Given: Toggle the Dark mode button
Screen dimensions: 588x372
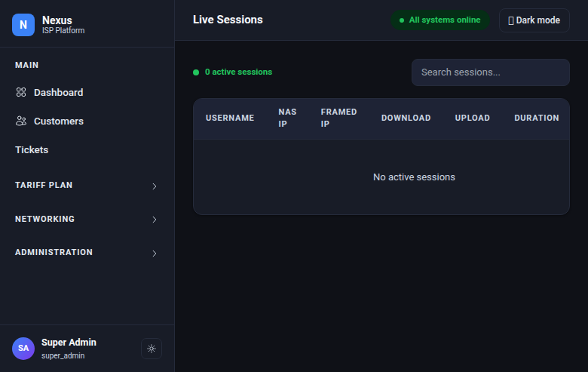Looking at the screenshot, I should [534, 20].
